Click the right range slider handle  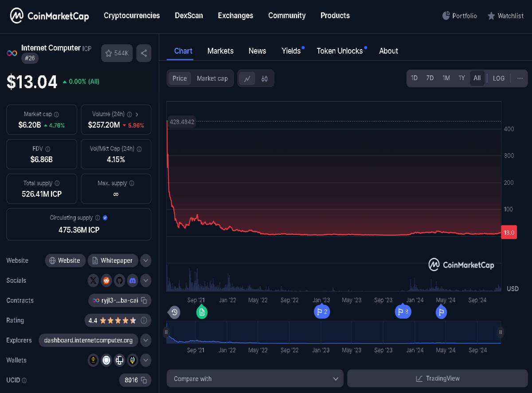tap(501, 332)
